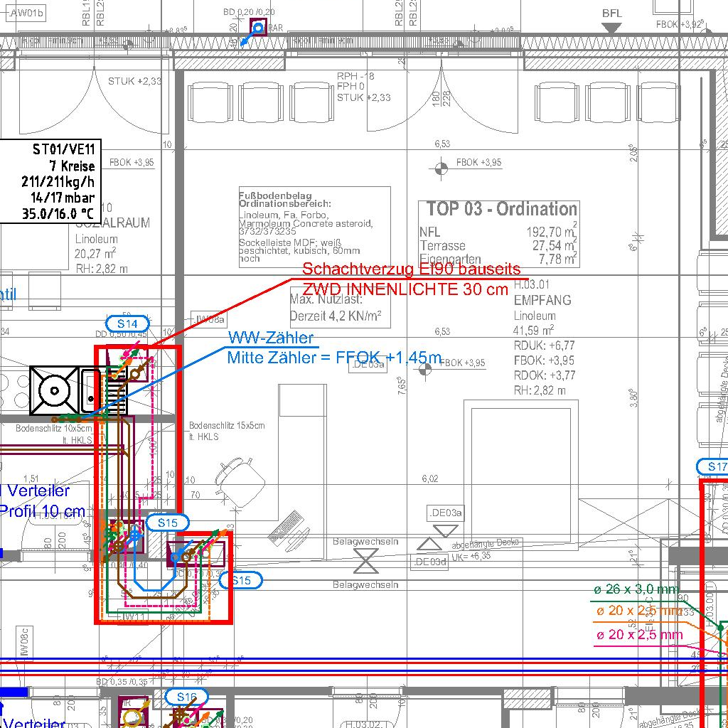Click the upward triangle above .DE03d
728x728 pixels.
coord(429,544)
